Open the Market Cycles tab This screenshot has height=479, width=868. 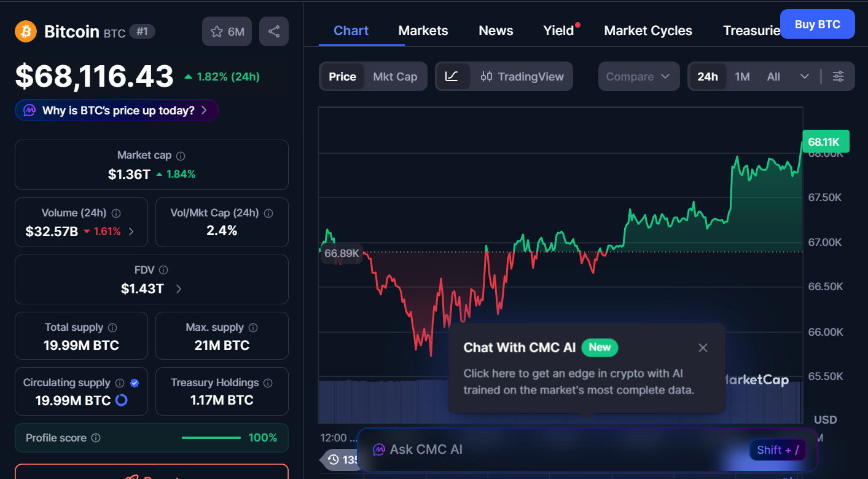point(648,31)
